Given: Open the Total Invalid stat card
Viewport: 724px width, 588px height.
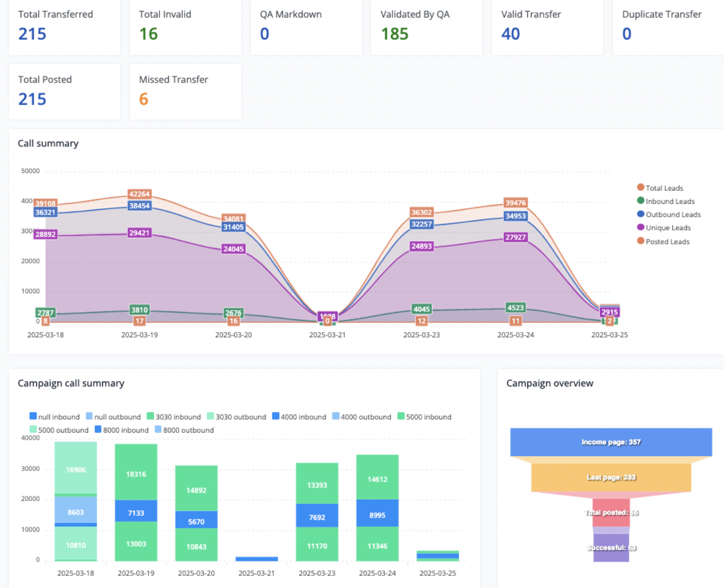Looking at the screenshot, I should point(185,27).
